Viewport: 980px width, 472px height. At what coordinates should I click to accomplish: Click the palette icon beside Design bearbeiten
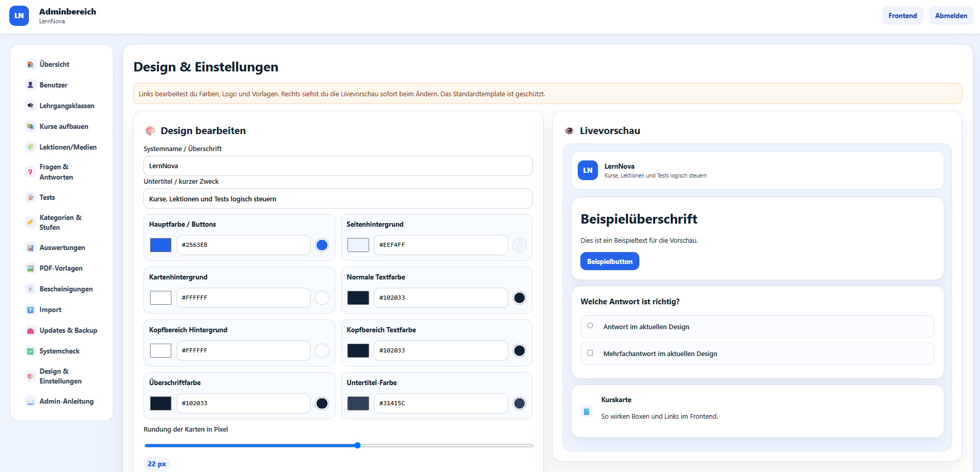[150, 130]
